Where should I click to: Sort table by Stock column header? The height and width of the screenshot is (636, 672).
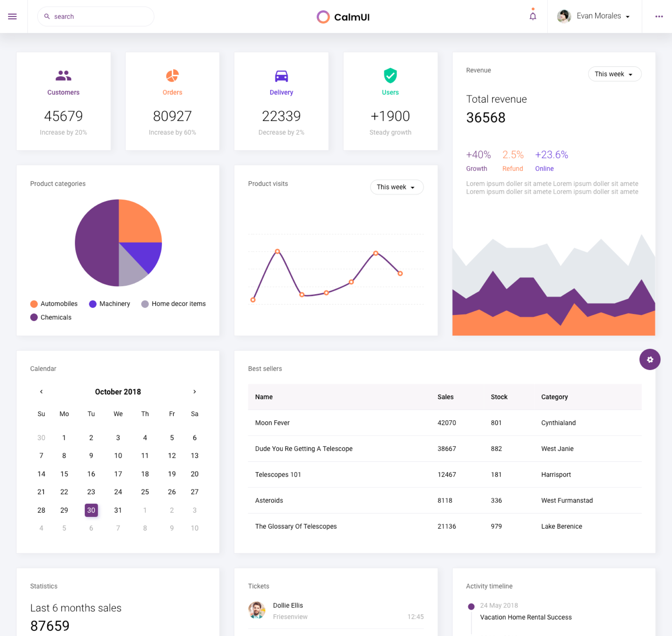(x=499, y=397)
